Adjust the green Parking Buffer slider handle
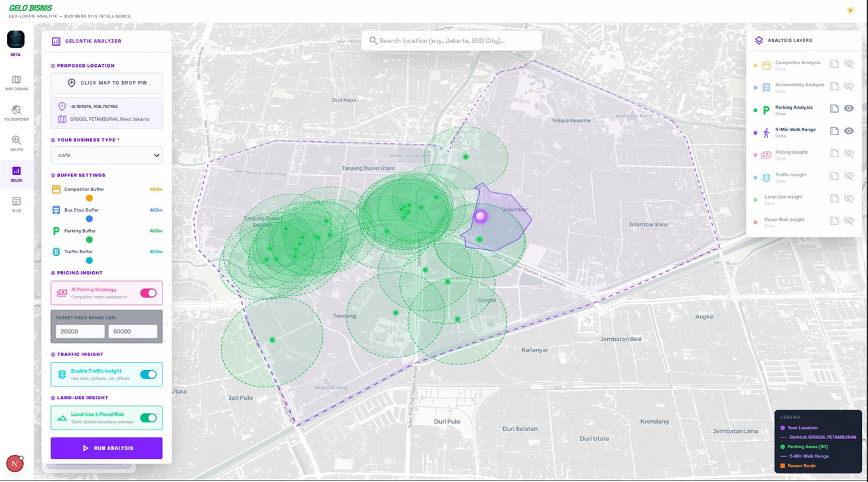The width and height of the screenshot is (868, 482). click(x=89, y=239)
